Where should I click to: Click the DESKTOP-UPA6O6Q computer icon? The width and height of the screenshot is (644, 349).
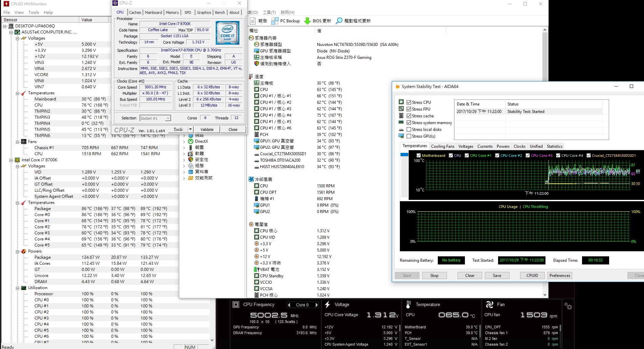click(11, 26)
